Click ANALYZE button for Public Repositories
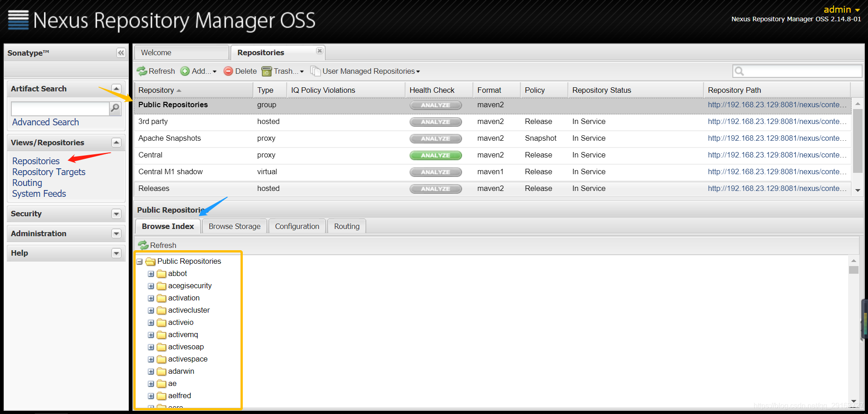This screenshot has height=414, width=868. [435, 105]
